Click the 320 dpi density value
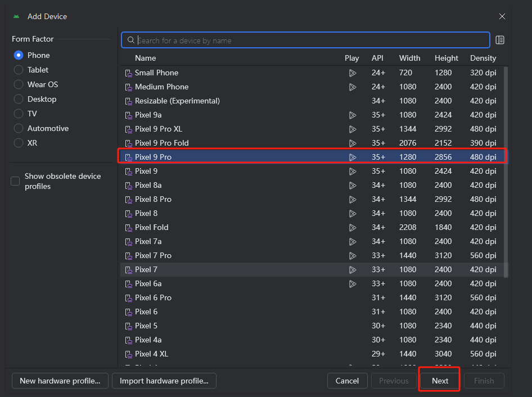The height and width of the screenshot is (397, 532). pyautogui.click(x=483, y=73)
